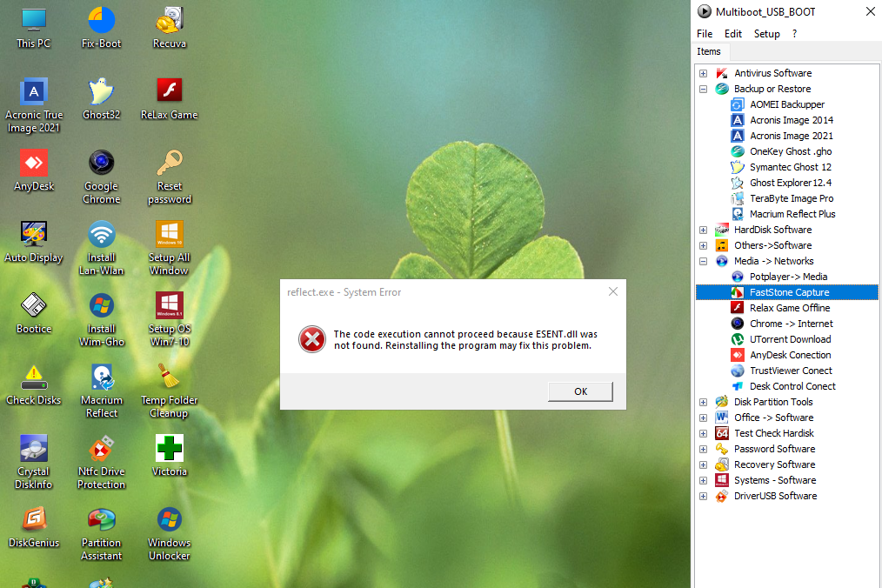Screen dimensions: 882x588
Task: Collapse Backup or Restore tree node
Action: coord(703,89)
